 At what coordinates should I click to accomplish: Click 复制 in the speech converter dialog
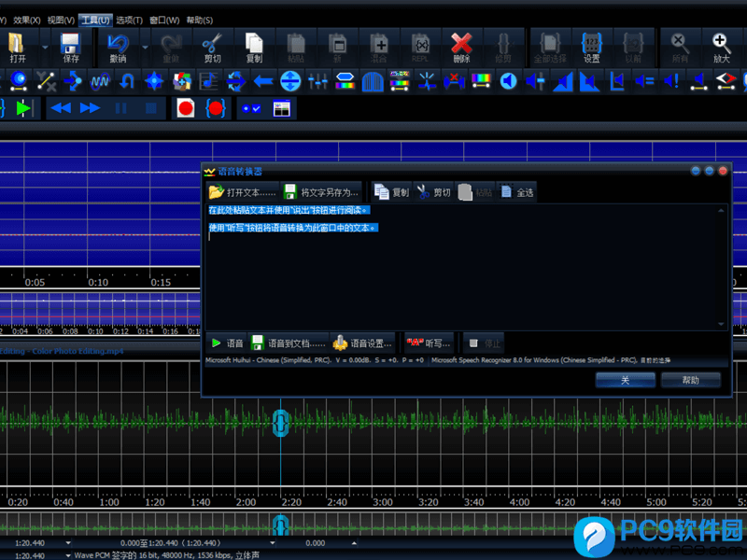391,192
